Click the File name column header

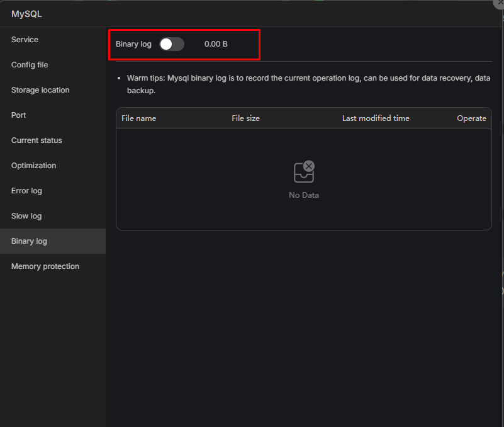139,118
